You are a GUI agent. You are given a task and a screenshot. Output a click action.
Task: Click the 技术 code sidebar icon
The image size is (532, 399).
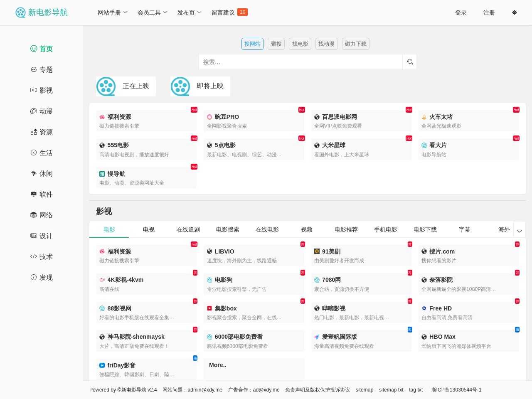click(34, 256)
